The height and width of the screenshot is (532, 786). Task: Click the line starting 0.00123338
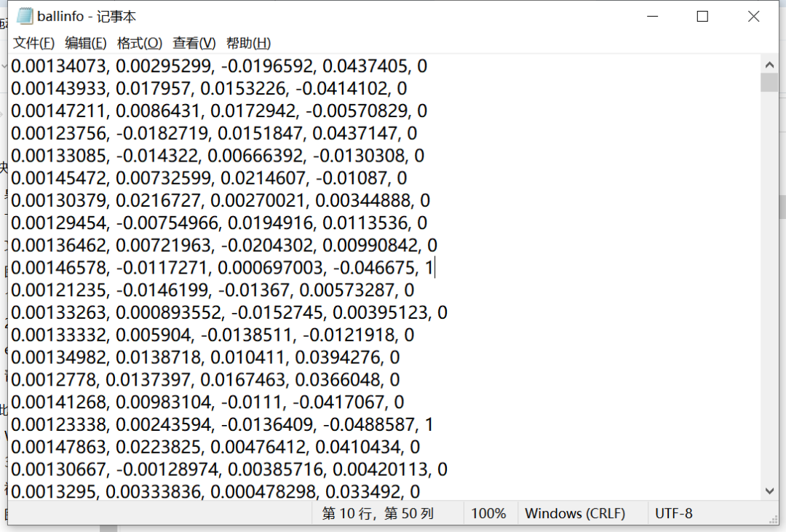coord(218,424)
